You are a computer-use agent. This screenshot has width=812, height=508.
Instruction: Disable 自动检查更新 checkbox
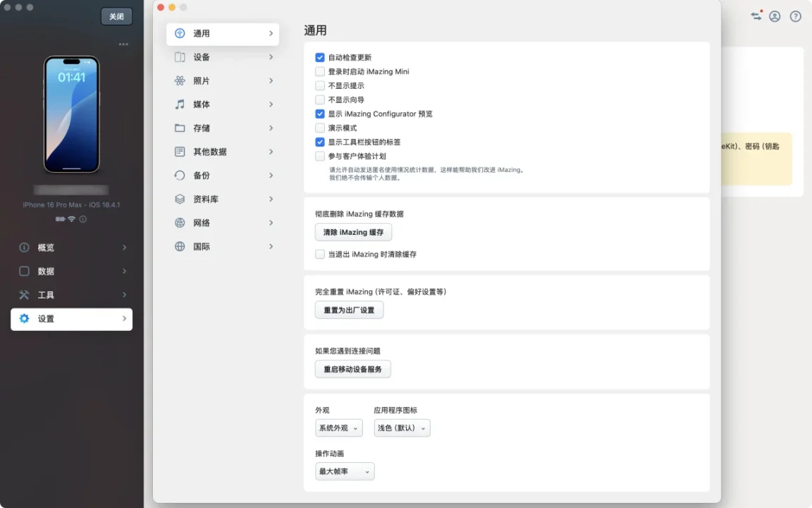(x=320, y=58)
